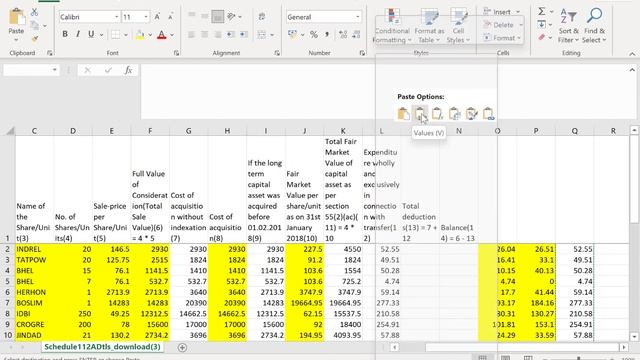Click the Cut scissors icon

pos(35,12)
